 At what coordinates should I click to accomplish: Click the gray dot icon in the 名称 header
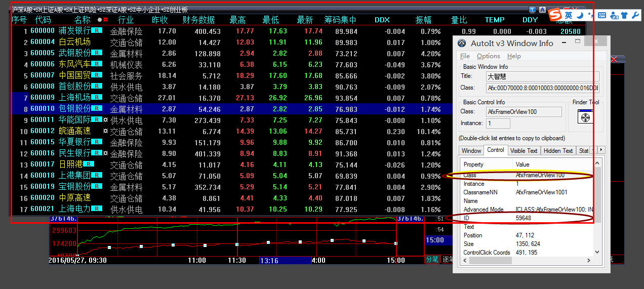click(x=100, y=20)
